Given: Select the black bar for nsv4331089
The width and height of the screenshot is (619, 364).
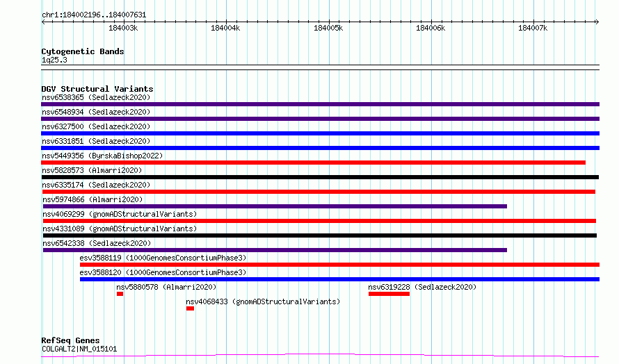Looking at the screenshot, I should pos(320,235).
